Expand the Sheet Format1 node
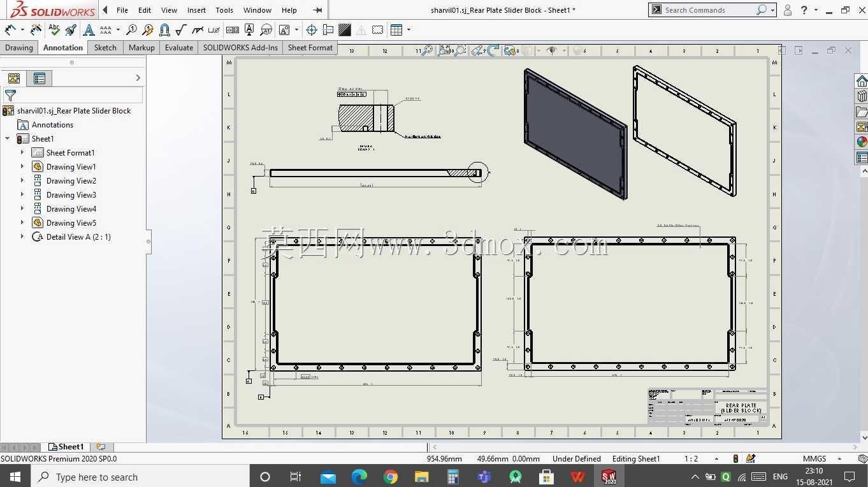Viewport: 868px width, 487px height. tap(22, 152)
